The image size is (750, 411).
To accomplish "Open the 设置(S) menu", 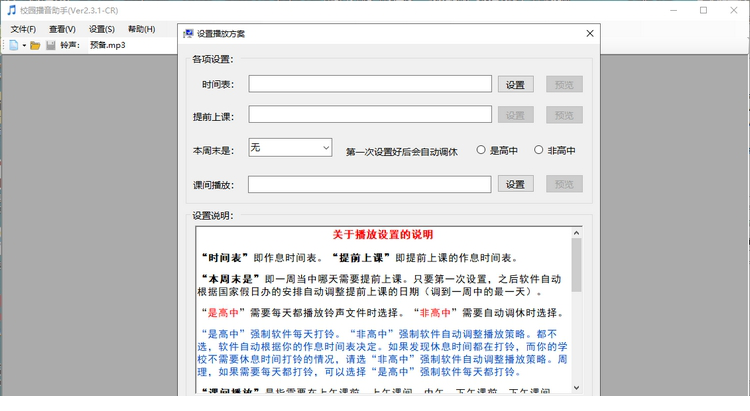I will 102,29.
